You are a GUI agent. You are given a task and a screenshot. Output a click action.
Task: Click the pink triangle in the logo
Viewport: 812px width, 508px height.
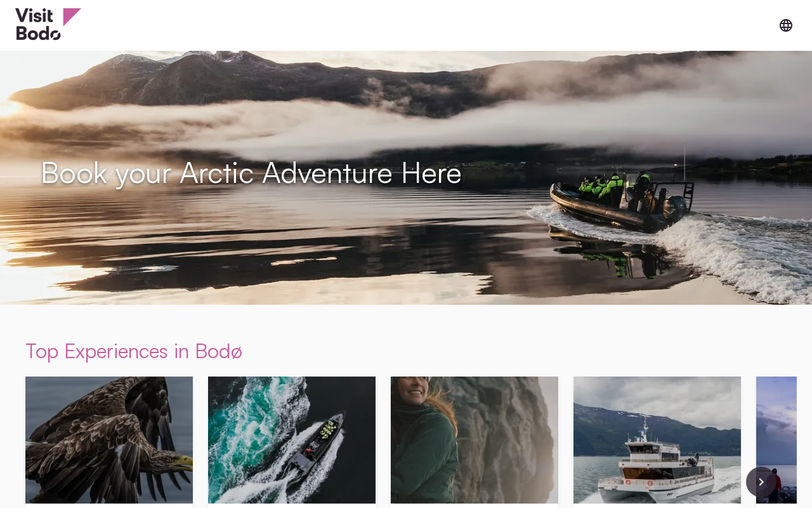pyautogui.click(x=72, y=17)
